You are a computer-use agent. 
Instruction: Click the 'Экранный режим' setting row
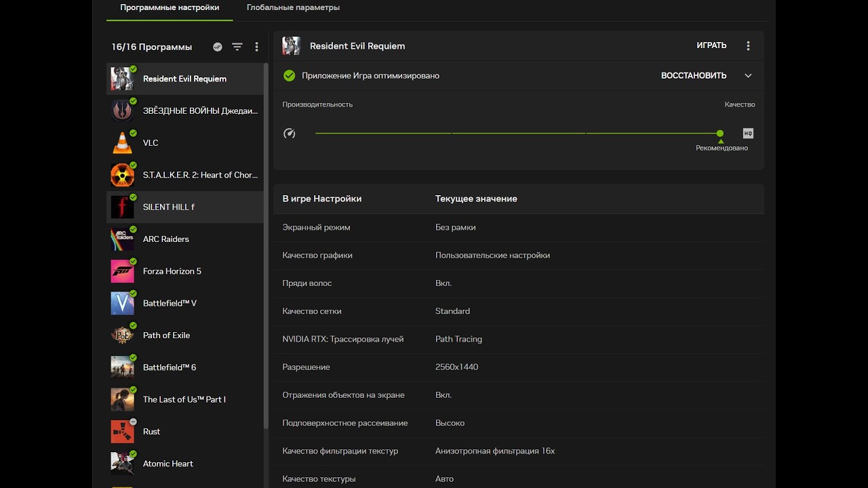519,227
